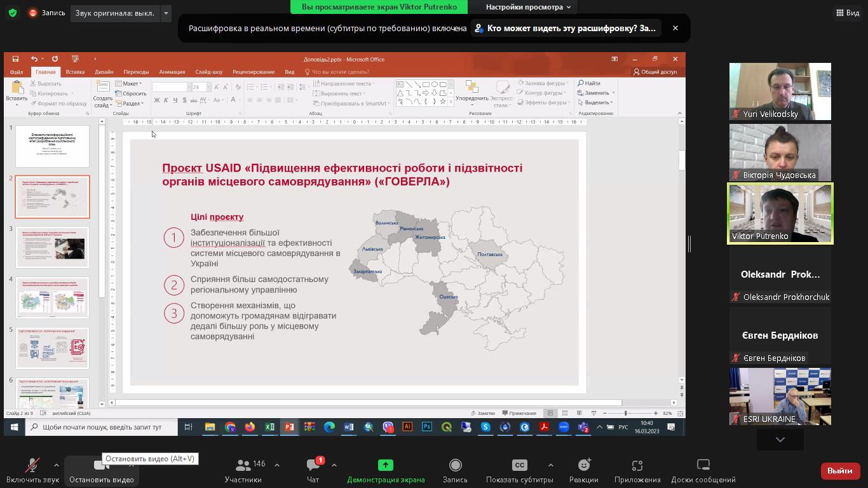Click the Zoom Запись record button
Viewport: 868px width, 488px height.
455,471
